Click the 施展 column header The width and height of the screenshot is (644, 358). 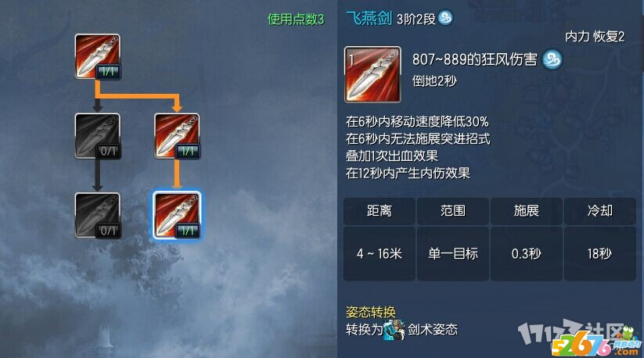(x=526, y=211)
